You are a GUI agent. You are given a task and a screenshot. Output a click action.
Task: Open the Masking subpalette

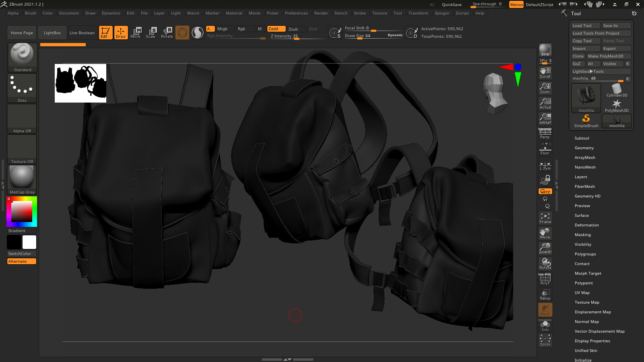(x=582, y=234)
